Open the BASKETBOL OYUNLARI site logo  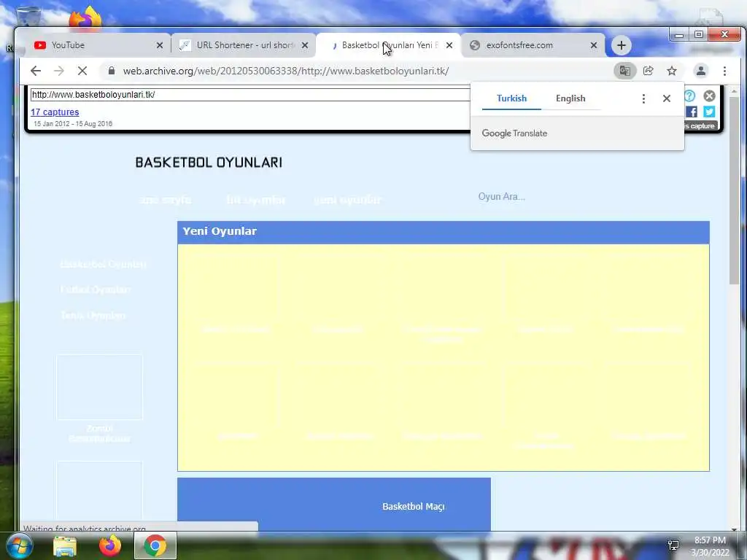pyautogui.click(x=209, y=163)
